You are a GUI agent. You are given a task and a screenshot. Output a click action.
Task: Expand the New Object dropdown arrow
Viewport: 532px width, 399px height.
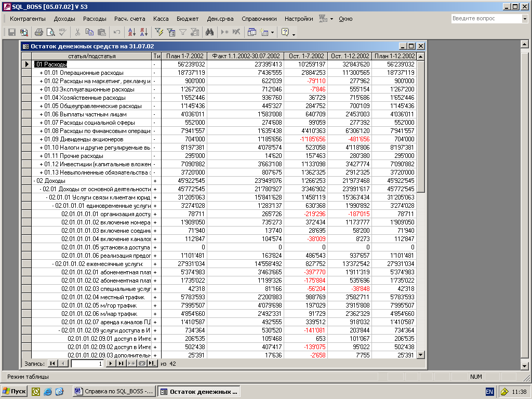click(x=272, y=32)
